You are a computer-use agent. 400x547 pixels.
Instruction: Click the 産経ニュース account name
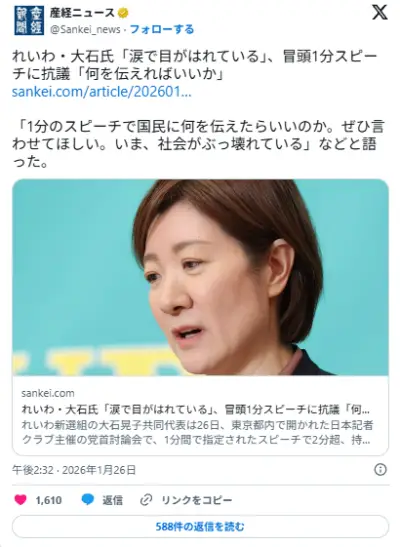point(82,13)
